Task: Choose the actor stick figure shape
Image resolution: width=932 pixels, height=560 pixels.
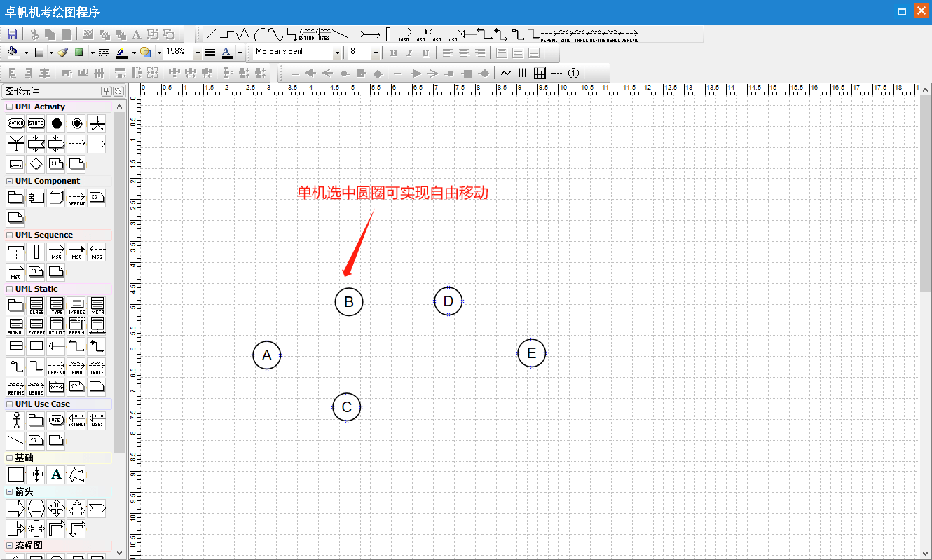Action: (15, 421)
